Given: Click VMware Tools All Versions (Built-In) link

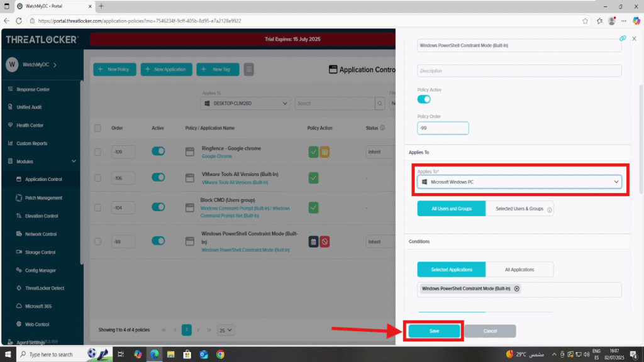Looking at the screenshot, I should click(x=235, y=183).
